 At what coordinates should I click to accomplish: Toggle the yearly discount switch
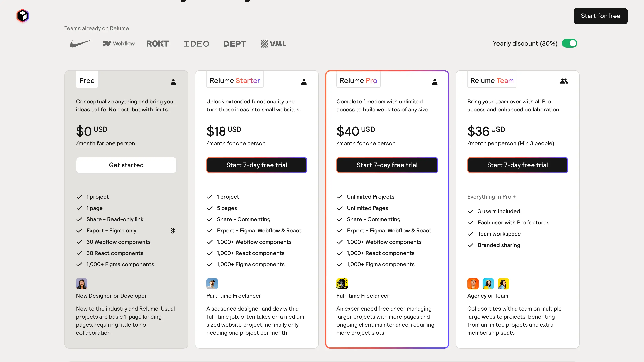click(x=569, y=43)
